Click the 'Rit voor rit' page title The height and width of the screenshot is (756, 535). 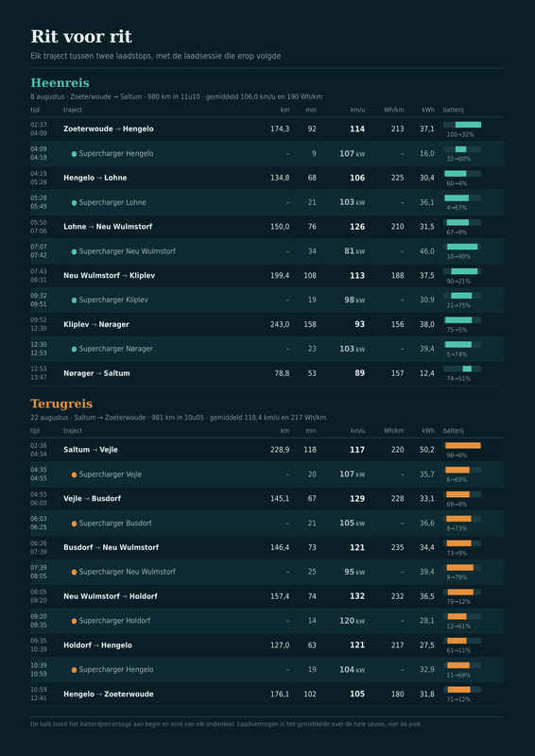81,37
